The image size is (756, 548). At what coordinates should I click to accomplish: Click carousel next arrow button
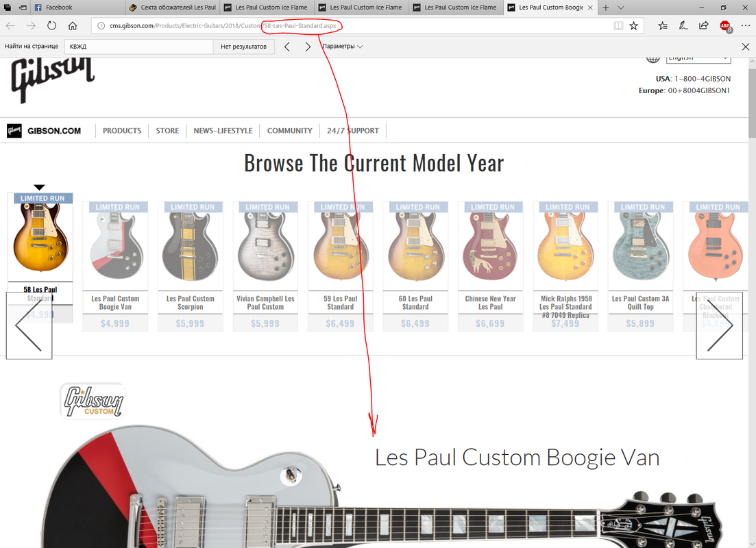tap(720, 325)
